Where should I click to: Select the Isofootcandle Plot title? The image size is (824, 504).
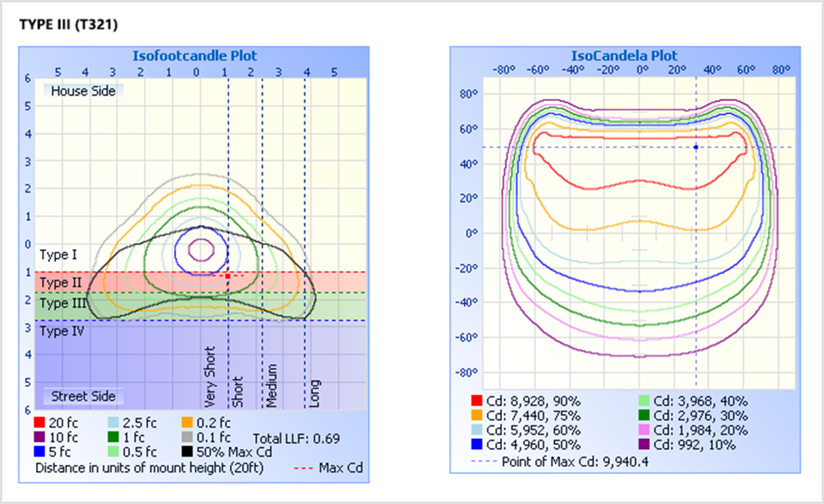point(195,56)
